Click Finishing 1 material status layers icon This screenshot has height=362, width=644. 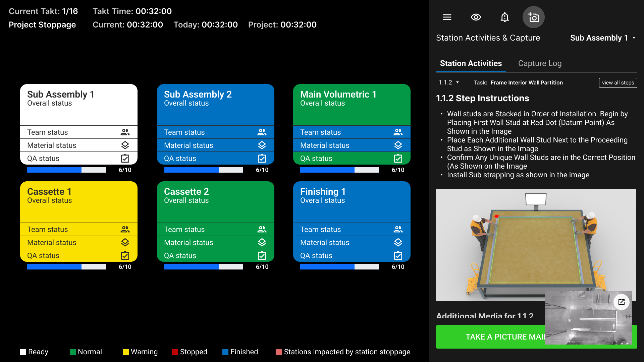[398, 242]
